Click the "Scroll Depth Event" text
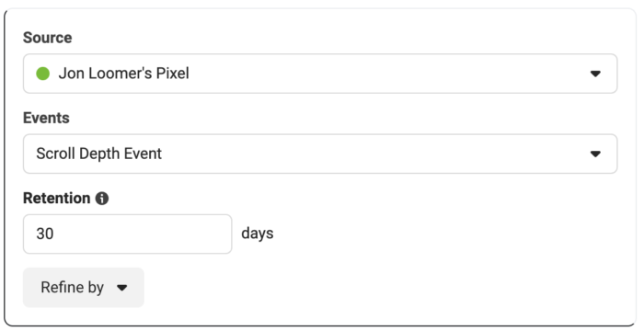The height and width of the screenshot is (331, 644). coord(99,154)
